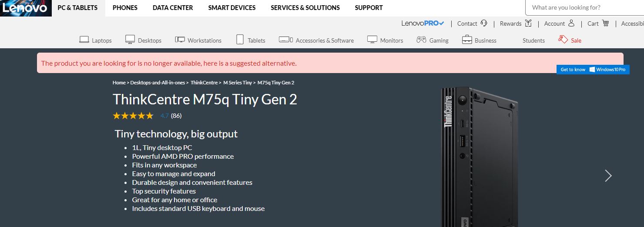644x227 pixels.
Task: Open the shopping Cart icon
Action: click(606, 23)
